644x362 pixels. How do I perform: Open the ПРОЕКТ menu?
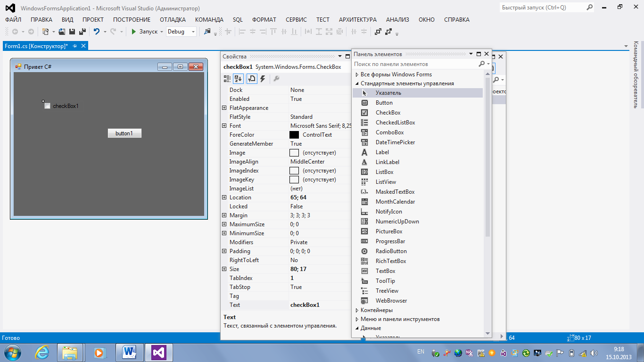(93, 20)
